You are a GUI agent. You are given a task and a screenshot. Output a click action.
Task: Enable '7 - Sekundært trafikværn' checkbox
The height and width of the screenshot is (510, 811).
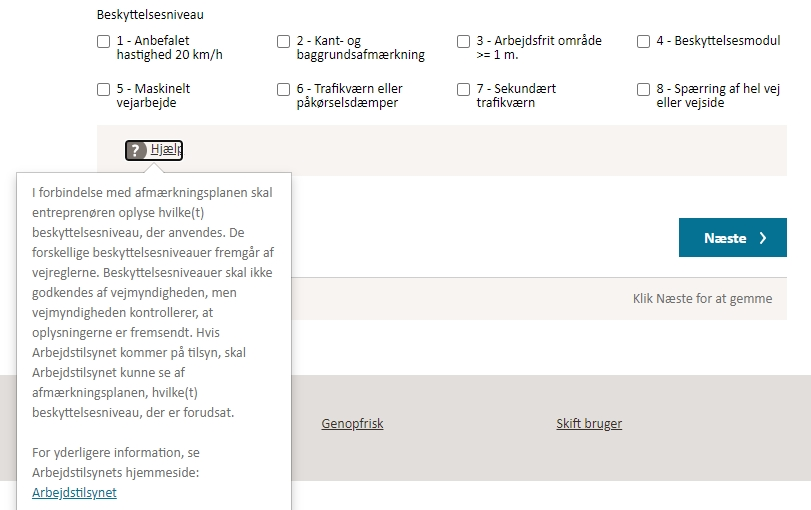[x=464, y=89]
